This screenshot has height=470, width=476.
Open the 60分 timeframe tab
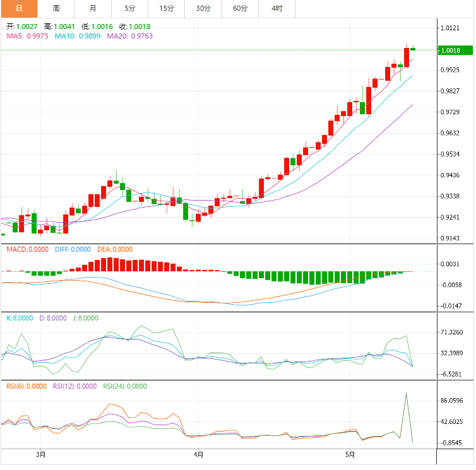[x=241, y=8]
